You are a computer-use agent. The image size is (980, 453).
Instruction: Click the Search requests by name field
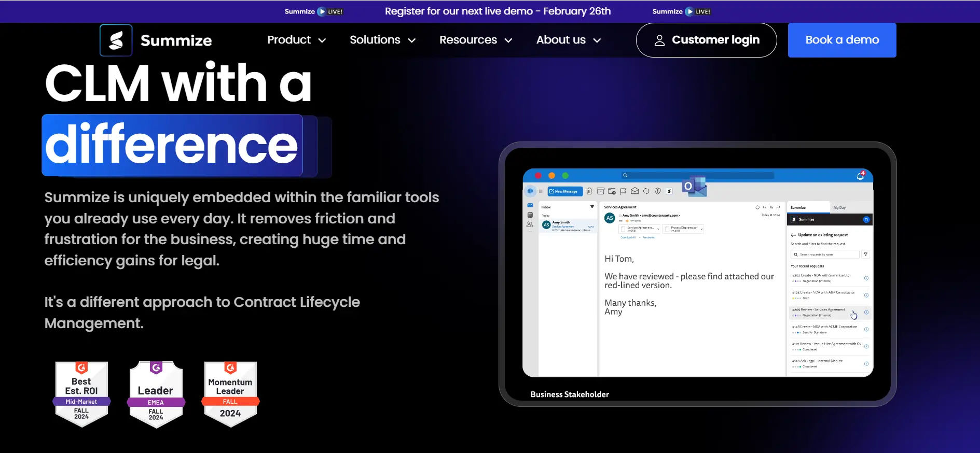[824, 254]
